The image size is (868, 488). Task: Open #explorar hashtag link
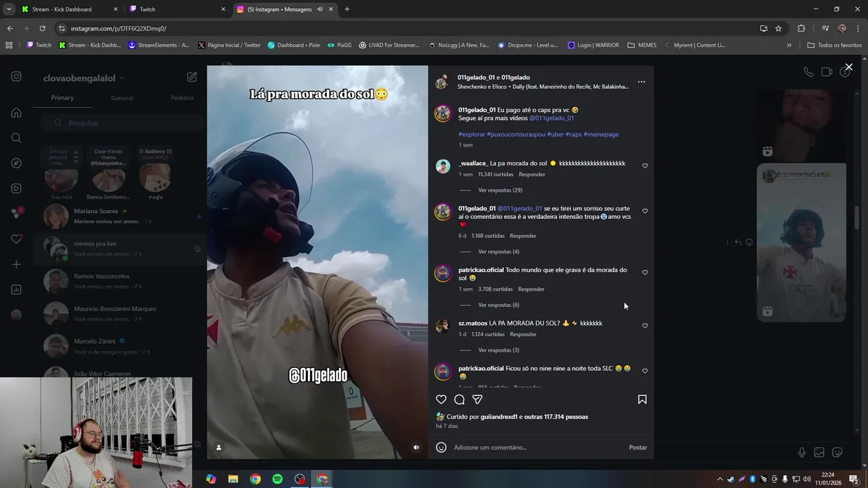[471, 134]
